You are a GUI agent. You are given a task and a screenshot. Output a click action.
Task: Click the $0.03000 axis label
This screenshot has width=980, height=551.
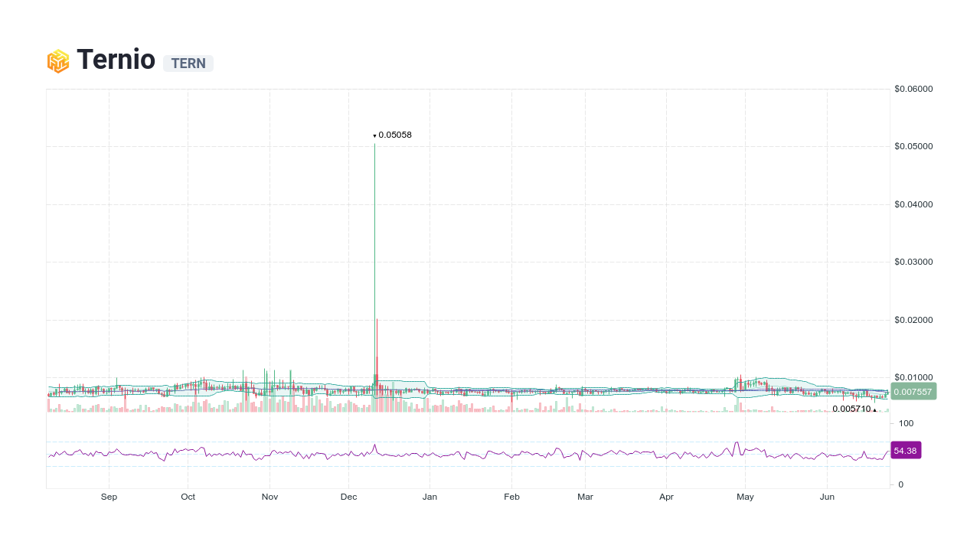point(913,262)
